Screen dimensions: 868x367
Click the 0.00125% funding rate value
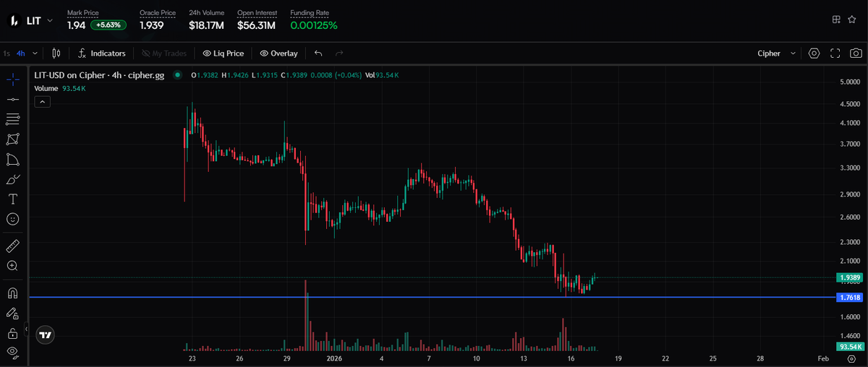(314, 25)
